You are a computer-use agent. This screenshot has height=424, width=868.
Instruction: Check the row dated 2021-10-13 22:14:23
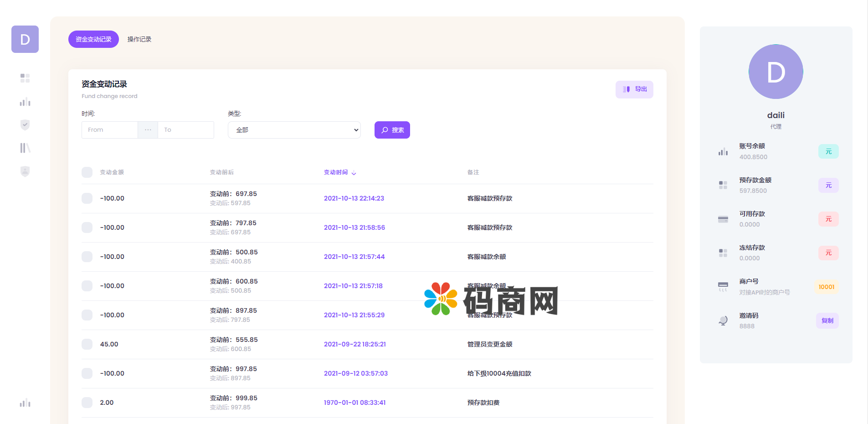coord(87,198)
